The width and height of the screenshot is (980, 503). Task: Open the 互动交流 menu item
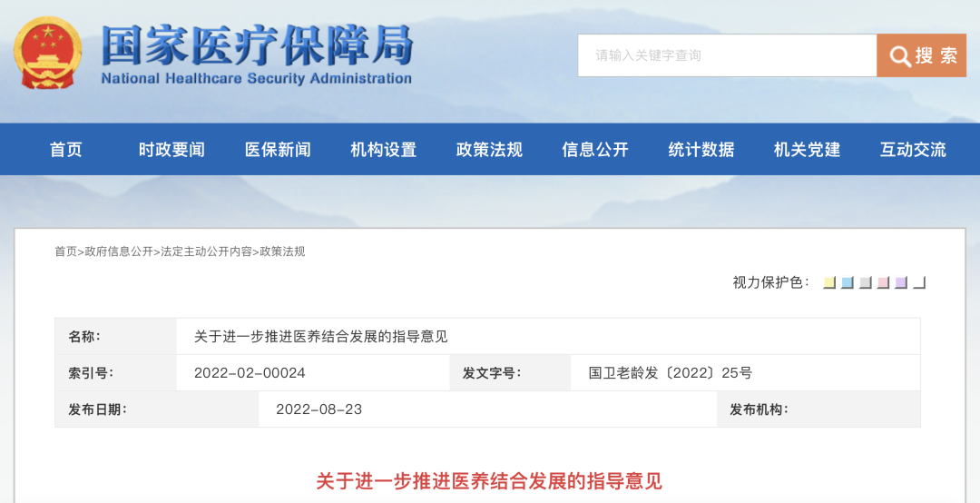[x=913, y=150]
